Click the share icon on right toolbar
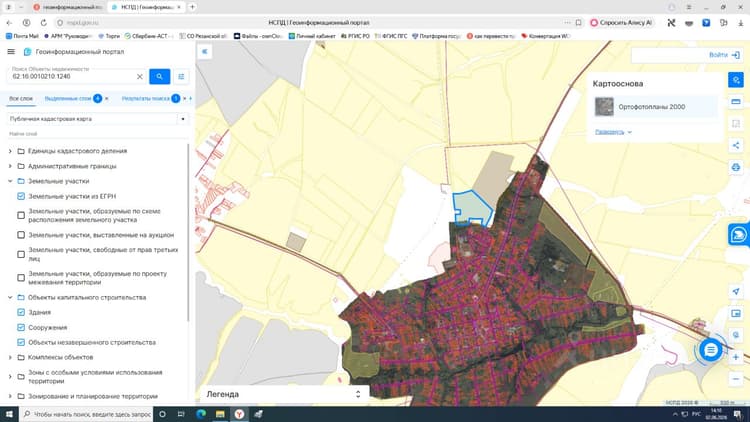 pos(736,145)
